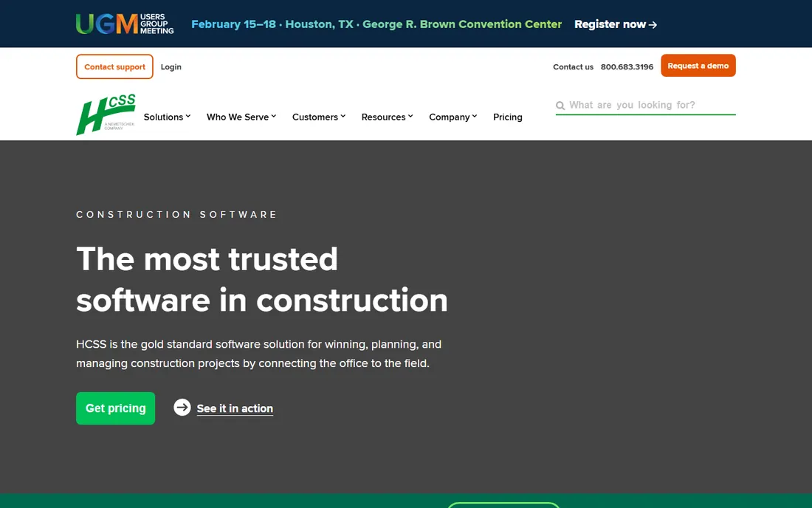The width and height of the screenshot is (812, 508).
Task: Focus the 'What are you looking for?' search field
Action: 645,105
